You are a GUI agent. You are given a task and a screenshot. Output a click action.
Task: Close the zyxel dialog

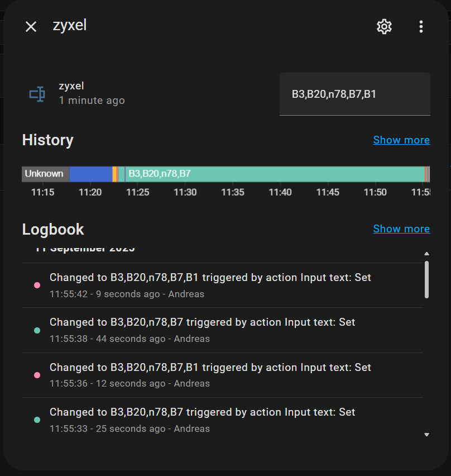tap(31, 26)
